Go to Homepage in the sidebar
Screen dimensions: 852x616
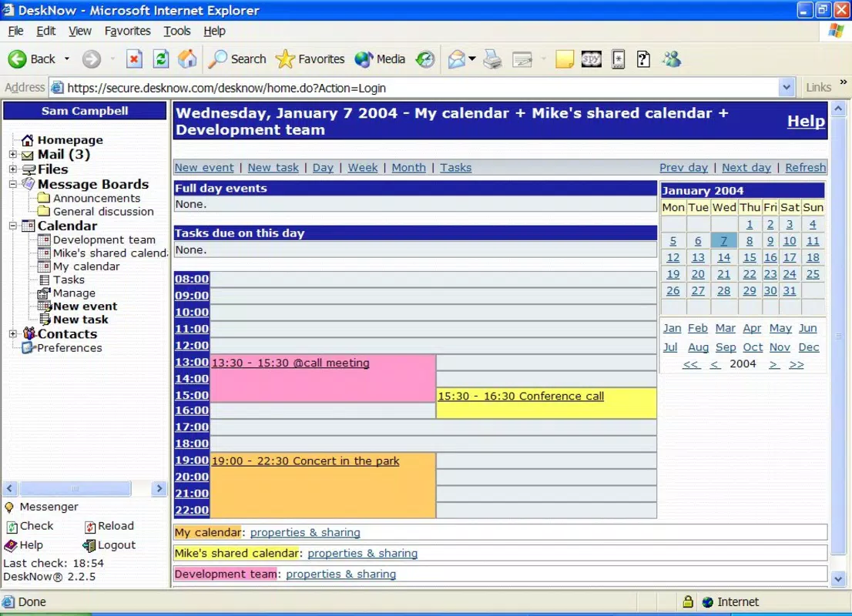click(x=70, y=140)
